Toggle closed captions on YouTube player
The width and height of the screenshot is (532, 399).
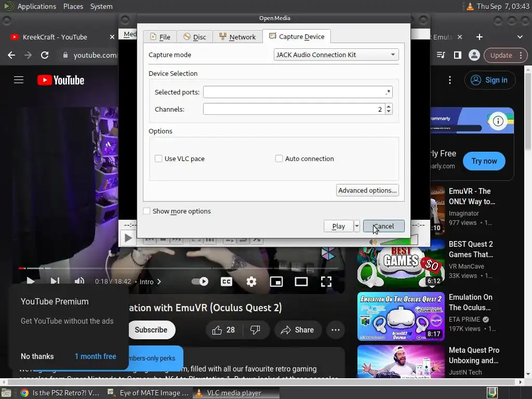tap(227, 282)
